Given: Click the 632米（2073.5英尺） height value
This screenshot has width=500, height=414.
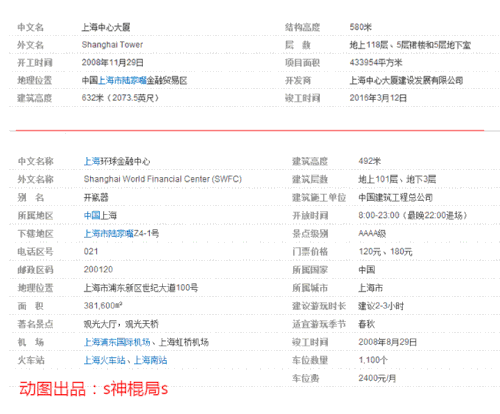Looking at the screenshot, I should (120, 98).
